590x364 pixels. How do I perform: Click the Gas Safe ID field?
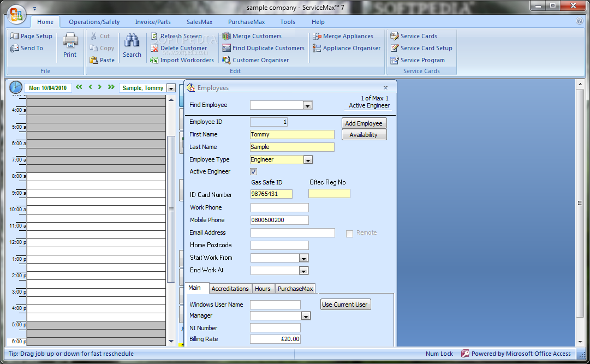coord(271,194)
